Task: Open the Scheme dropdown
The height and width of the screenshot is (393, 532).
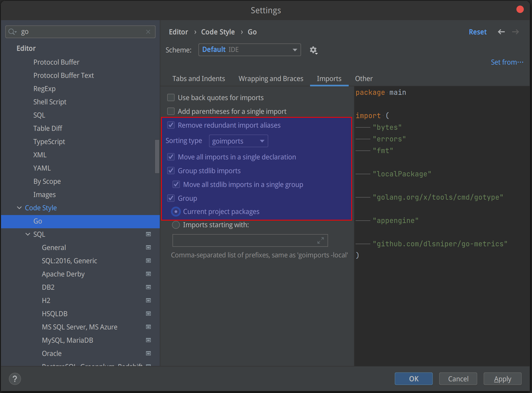Action: coord(249,50)
